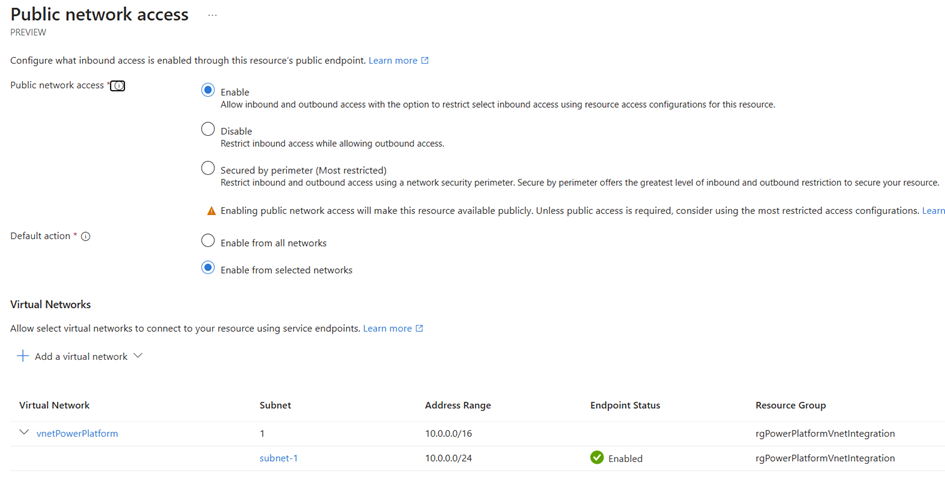Collapse the vnetPowerPlatform row chevron

click(x=24, y=432)
